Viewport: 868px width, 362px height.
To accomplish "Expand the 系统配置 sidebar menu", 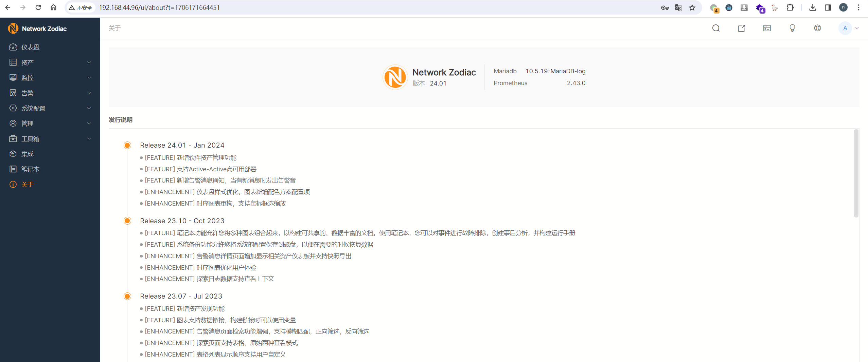I will [50, 108].
